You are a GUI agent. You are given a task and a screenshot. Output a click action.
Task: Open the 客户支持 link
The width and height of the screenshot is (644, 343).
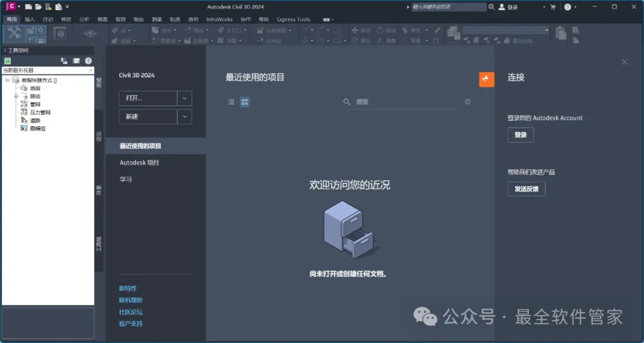pyautogui.click(x=131, y=324)
